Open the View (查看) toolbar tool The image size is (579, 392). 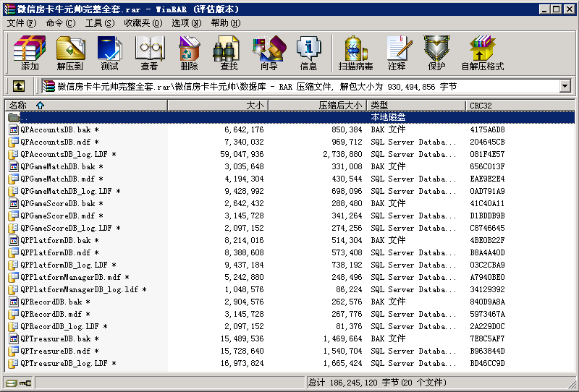(149, 53)
